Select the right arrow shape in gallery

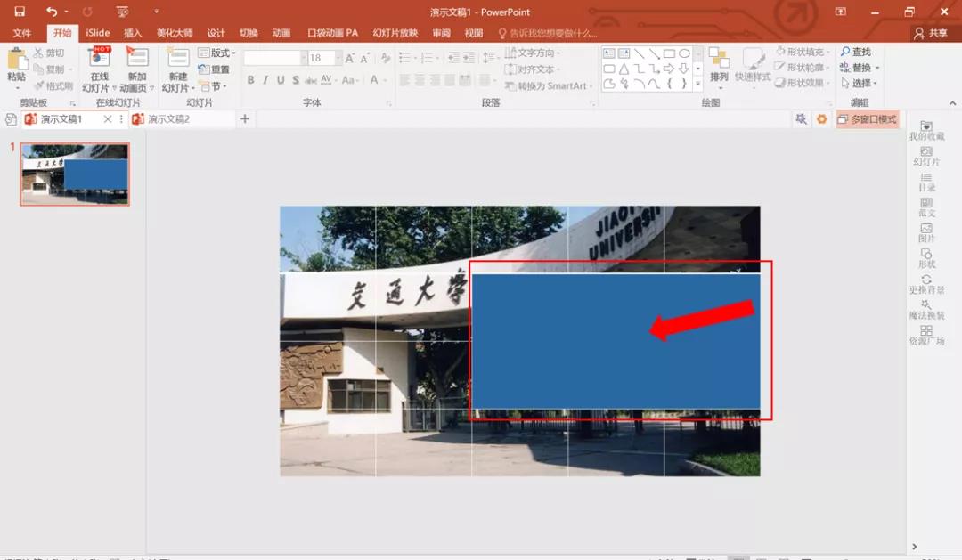coord(669,69)
